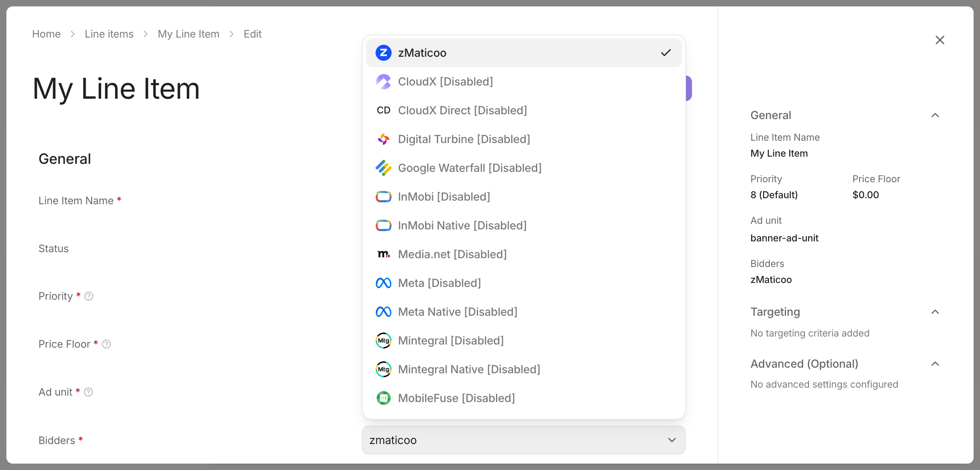
Task: Choose Meta [Disabled] option
Action: click(524, 283)
